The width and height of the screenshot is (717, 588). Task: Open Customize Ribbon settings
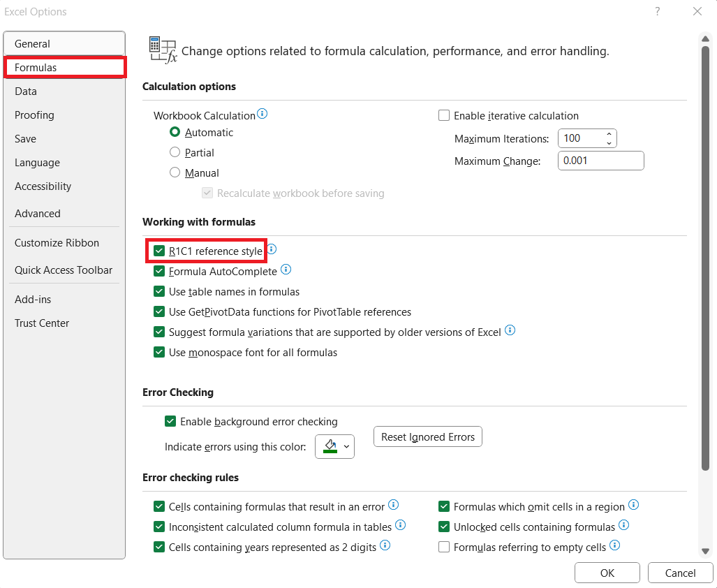click(x=64, y=243)
